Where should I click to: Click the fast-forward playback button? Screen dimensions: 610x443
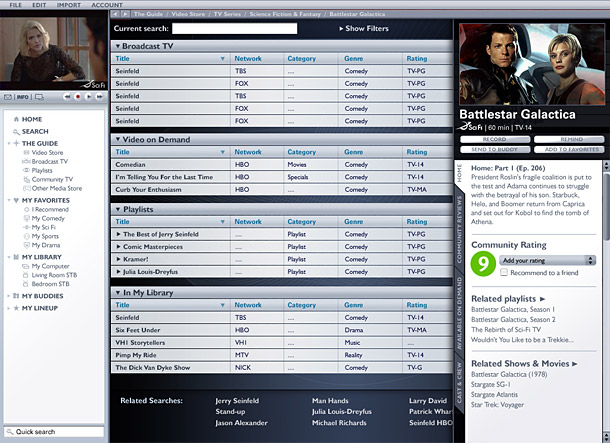point(100,96)
